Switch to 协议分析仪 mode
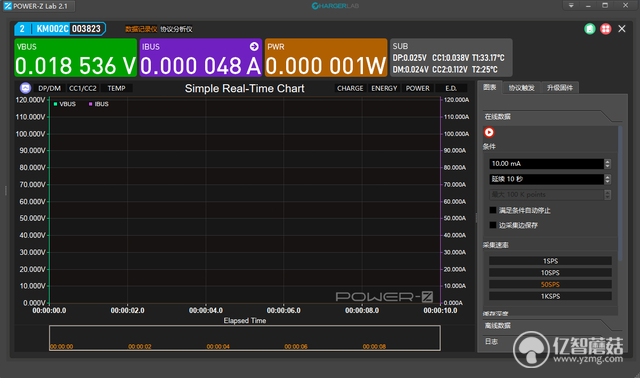640x378 pixels. point(176,29)
